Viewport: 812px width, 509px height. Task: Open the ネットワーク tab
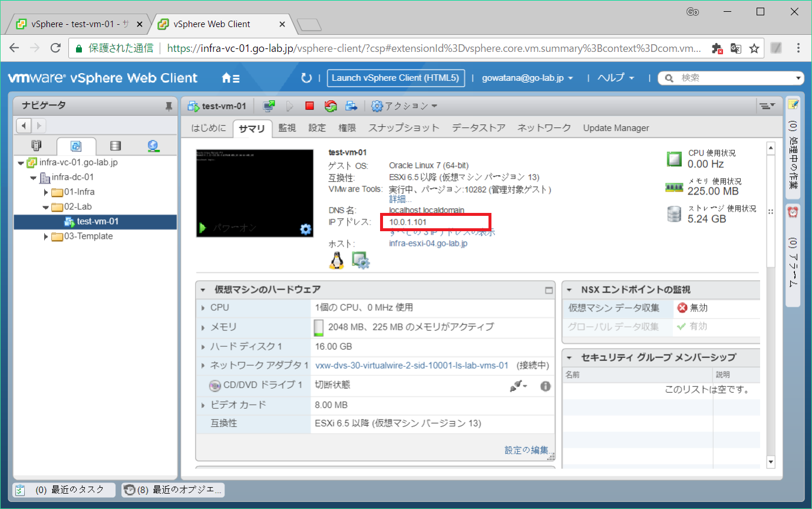[544, 128]
